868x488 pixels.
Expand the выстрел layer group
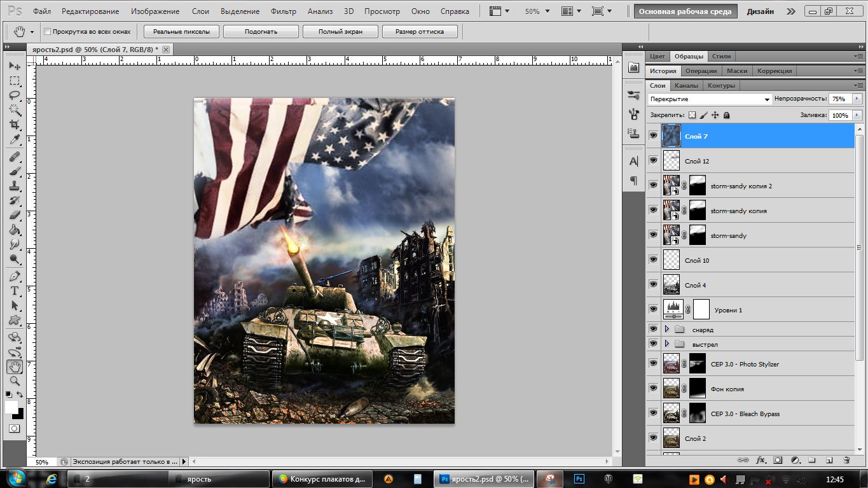click(666, 344)
